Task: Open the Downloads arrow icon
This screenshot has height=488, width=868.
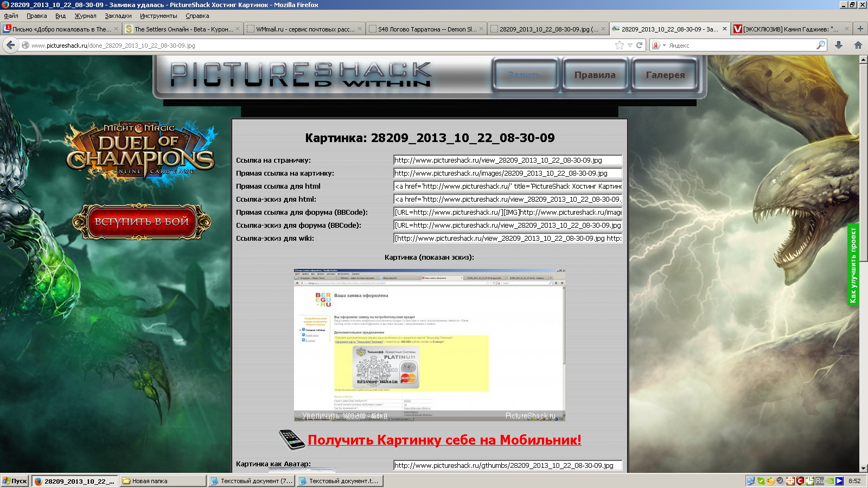Action: [x=839, y=46]
